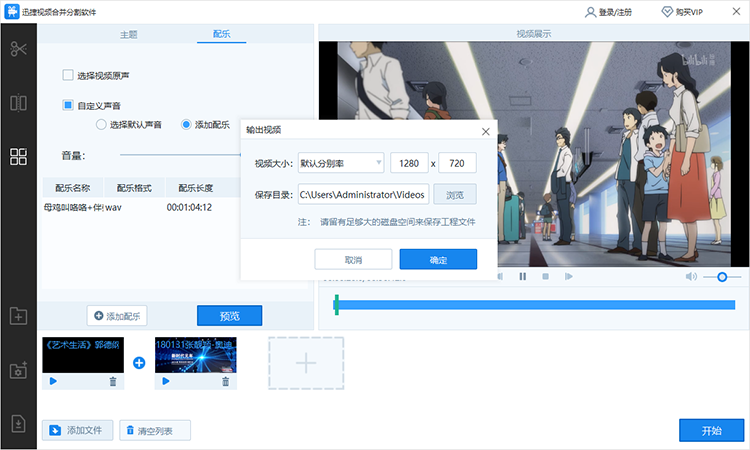
Task: Play the second clip 180131
Action: (165, 381)
